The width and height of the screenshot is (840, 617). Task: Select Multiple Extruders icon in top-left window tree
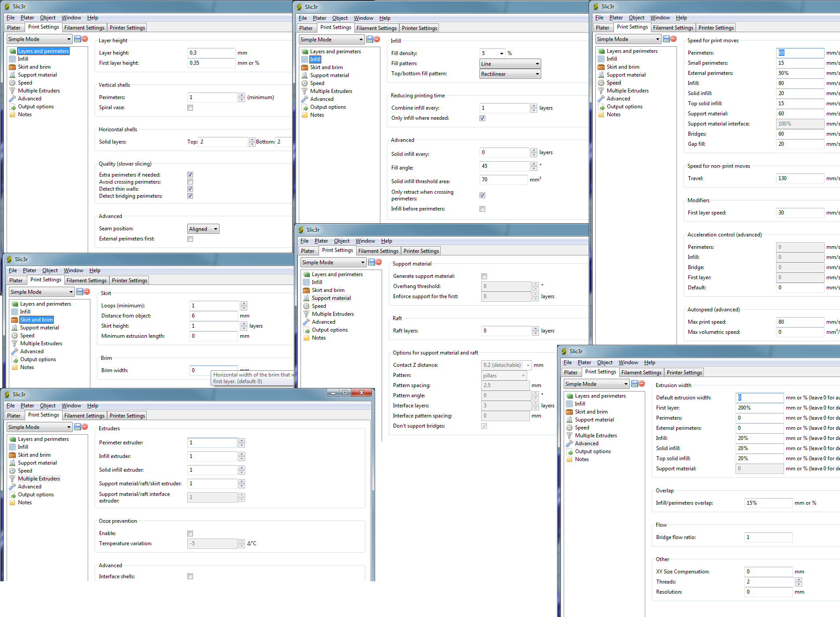pos(12,91)
